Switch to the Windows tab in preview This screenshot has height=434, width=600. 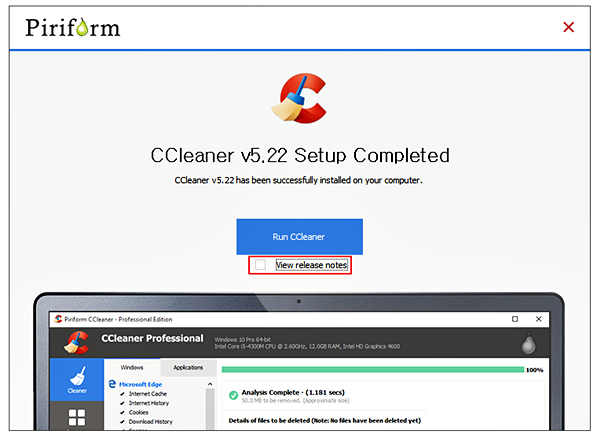click(132, 367)
